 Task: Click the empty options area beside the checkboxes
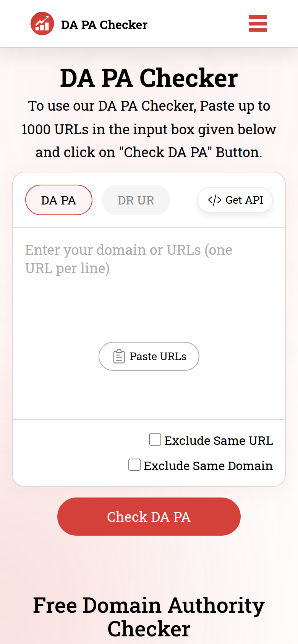tap(69, 452)
